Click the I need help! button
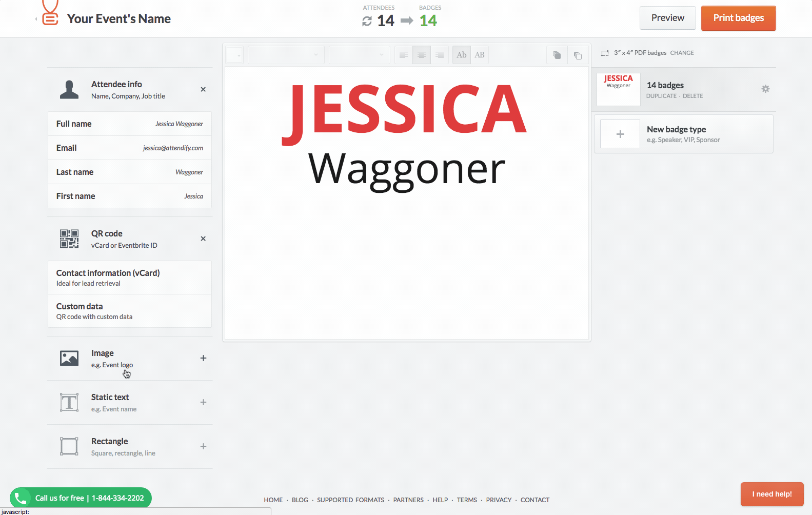This screenshot has height=515, width=812. click(x=772, y=494)
